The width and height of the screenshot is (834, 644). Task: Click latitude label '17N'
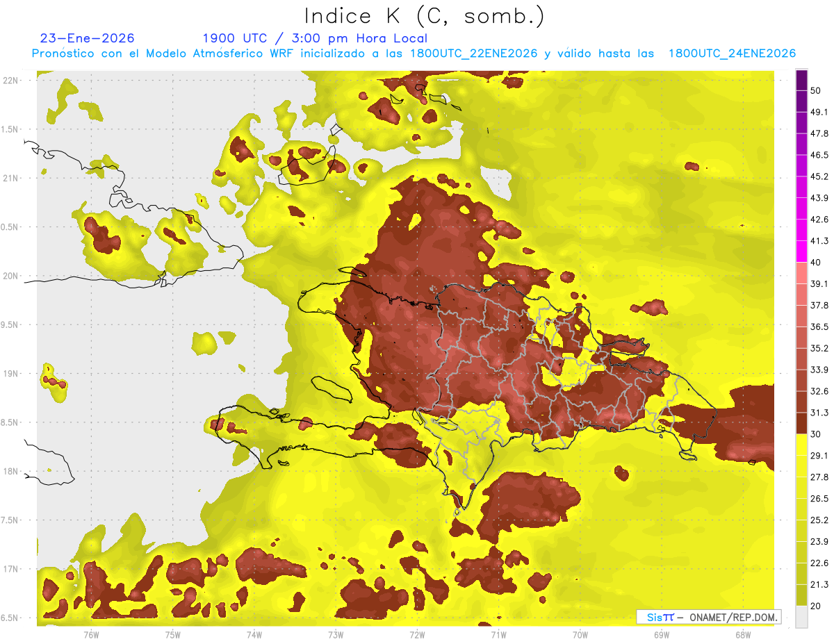[x=12, y=569]
